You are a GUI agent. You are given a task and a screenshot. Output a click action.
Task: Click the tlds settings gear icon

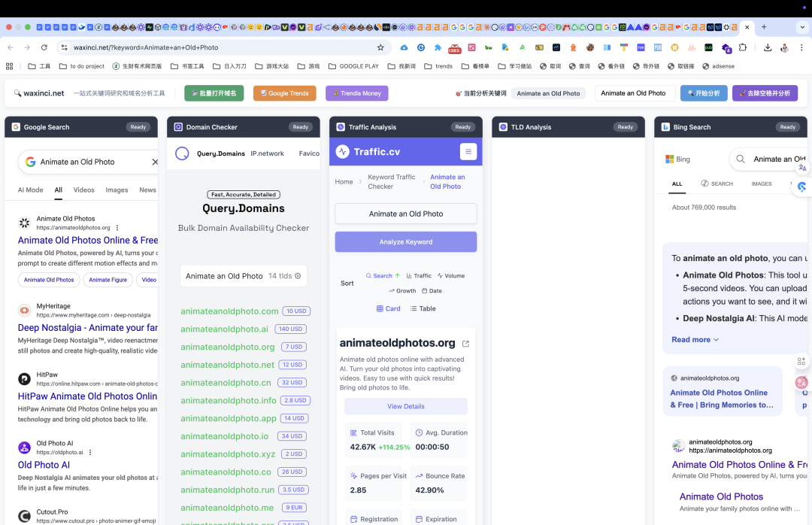pyautogui.click(x=298, y=276)
